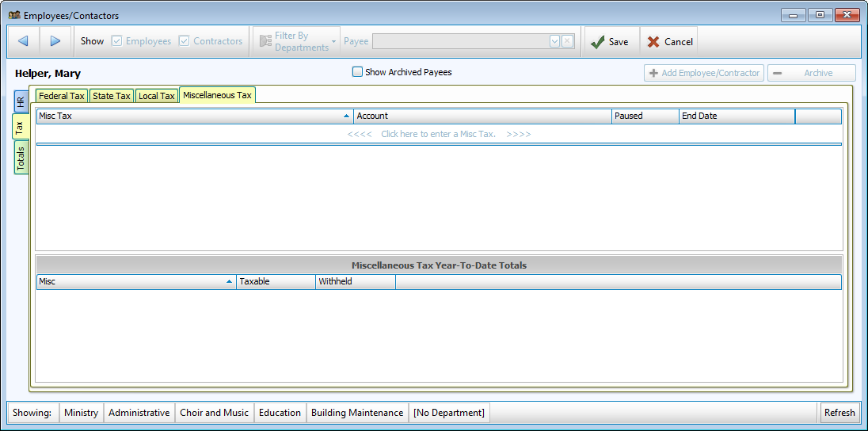
Task: Clear the Payee field with the X icon
Action: 568,41
